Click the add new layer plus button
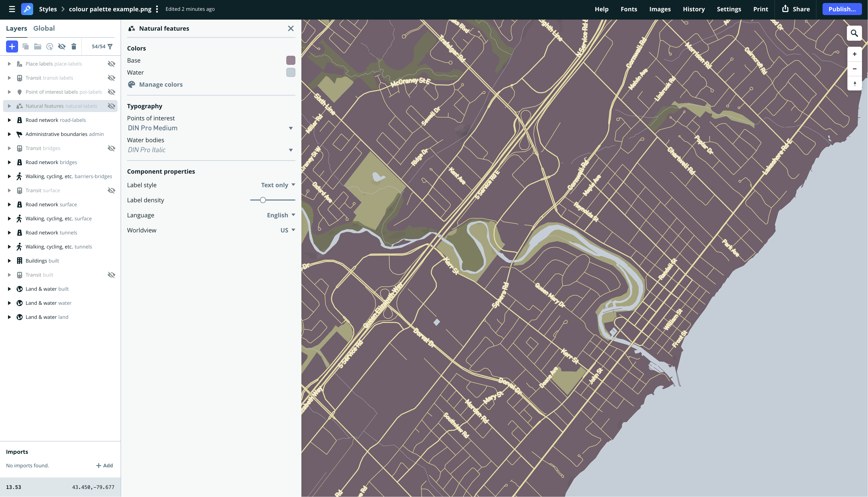This screenshot has height=497, width=868. tap(12, 46)
